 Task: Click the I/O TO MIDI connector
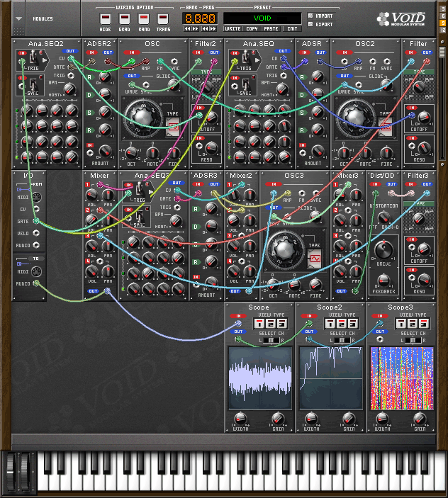pyautogui.click(x=37, y=271)
